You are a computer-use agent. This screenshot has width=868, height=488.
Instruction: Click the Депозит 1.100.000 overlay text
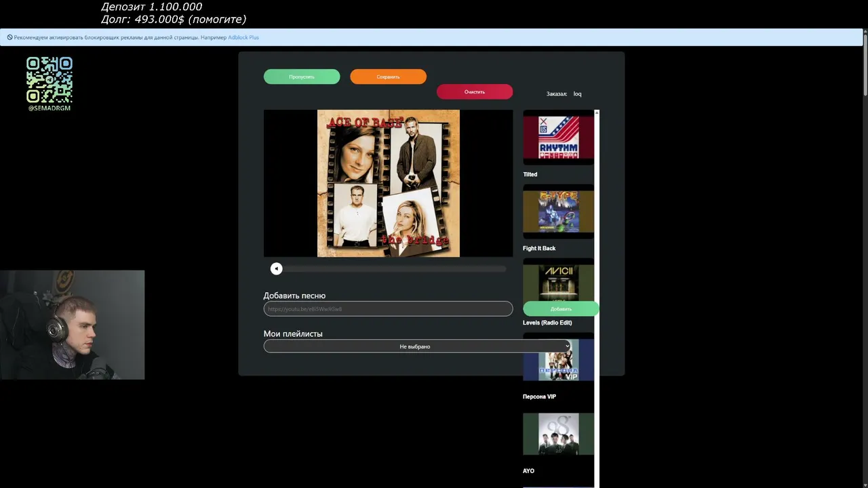click(152, 7)
